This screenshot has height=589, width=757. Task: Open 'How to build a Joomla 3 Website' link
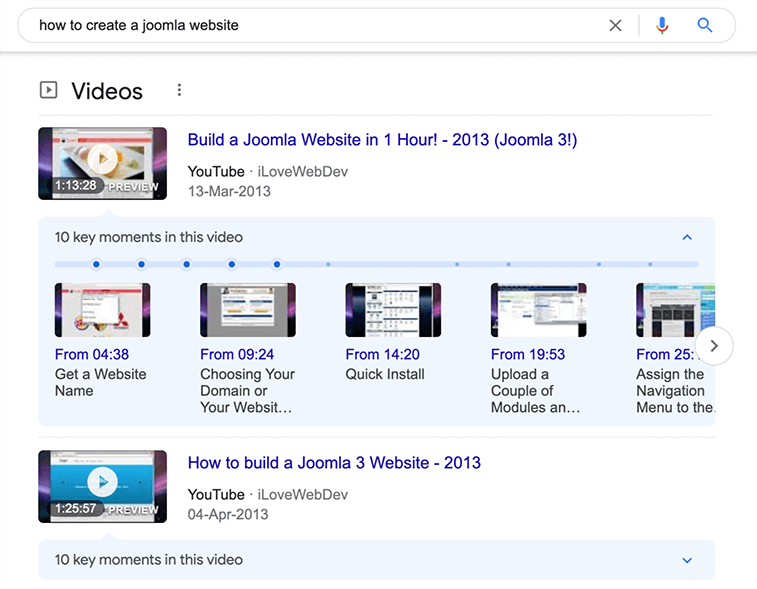click(334, 463)
